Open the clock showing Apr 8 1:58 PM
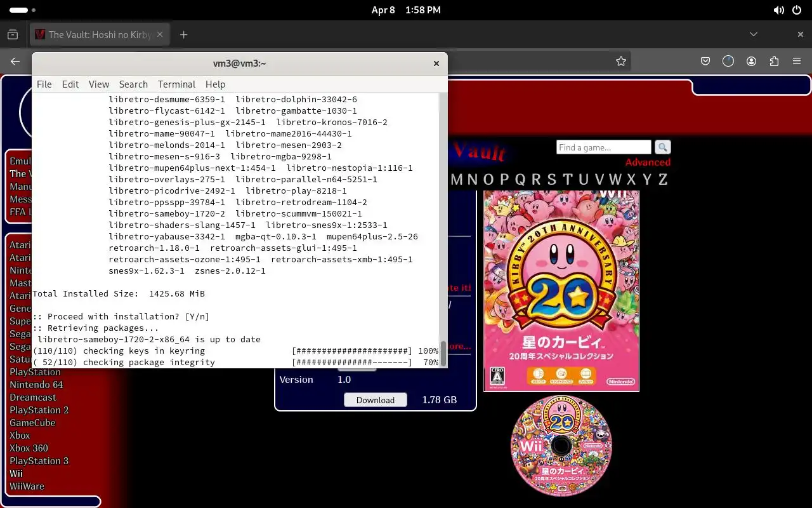812x508 pixels. click(x=406, y=10)
